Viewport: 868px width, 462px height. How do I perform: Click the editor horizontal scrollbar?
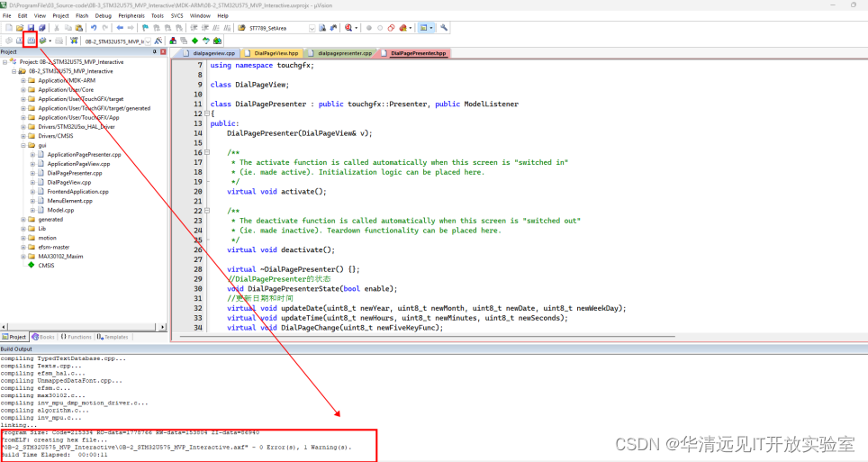click(x=426, y=336)
